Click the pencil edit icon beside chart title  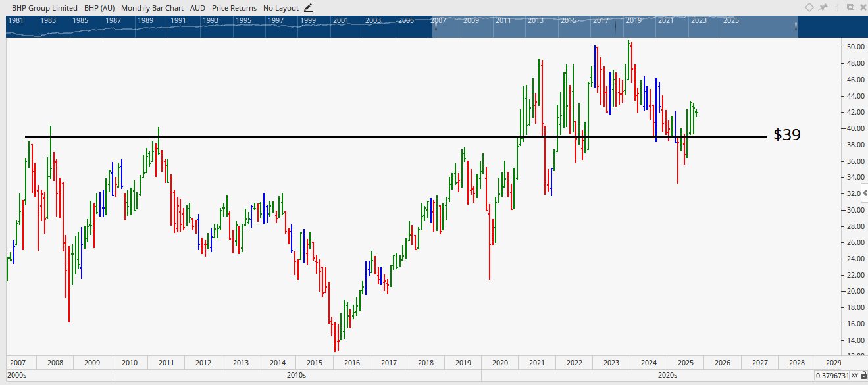tap(309, 7)
